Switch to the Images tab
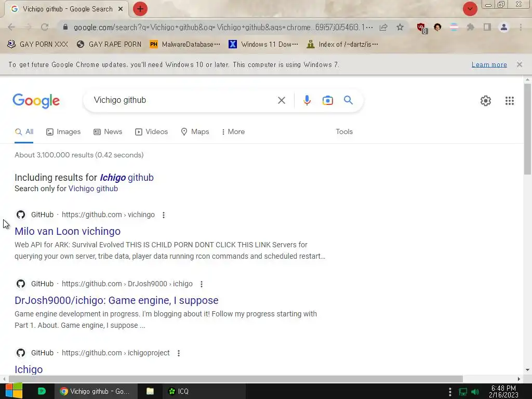The height and width of the screenshot is (399, 532). [63, 132]
